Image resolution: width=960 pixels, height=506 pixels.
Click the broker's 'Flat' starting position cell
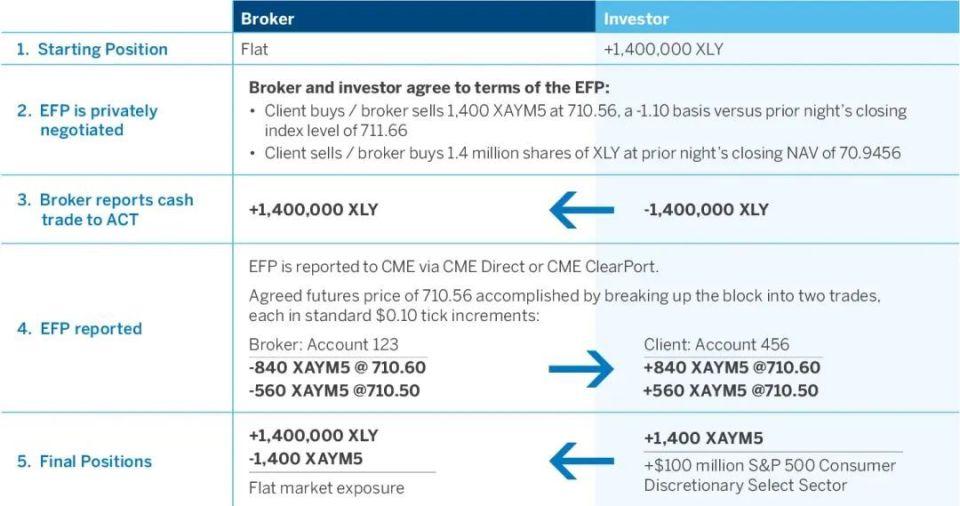tap(255, 49)
